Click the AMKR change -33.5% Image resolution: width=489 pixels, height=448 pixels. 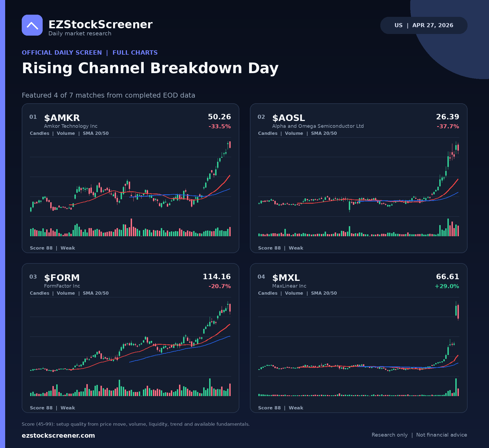tap(220, 126)
